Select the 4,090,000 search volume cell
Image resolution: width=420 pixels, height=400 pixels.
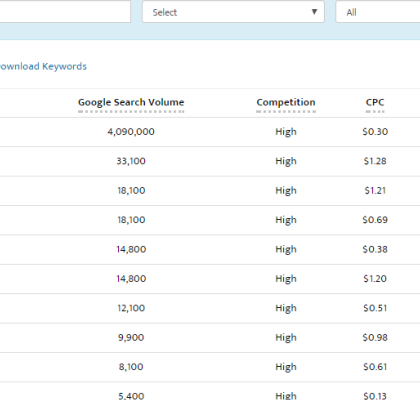[x=131, y=132]
